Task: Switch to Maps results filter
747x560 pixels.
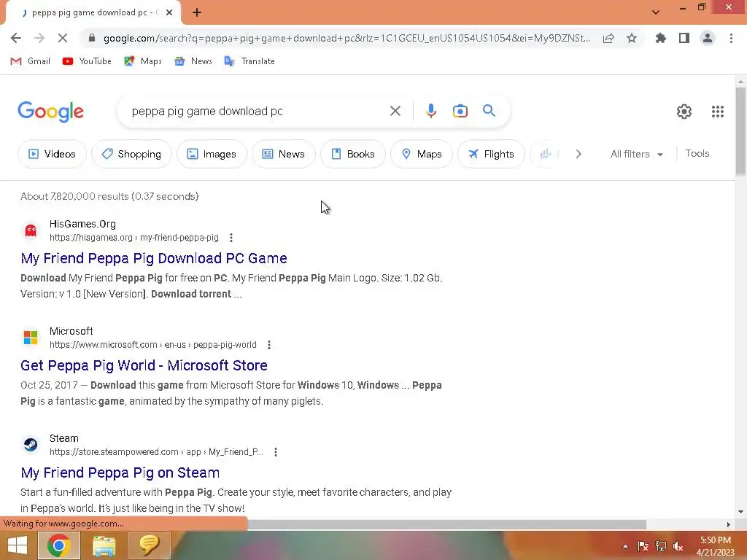Action: coord(422,154)
